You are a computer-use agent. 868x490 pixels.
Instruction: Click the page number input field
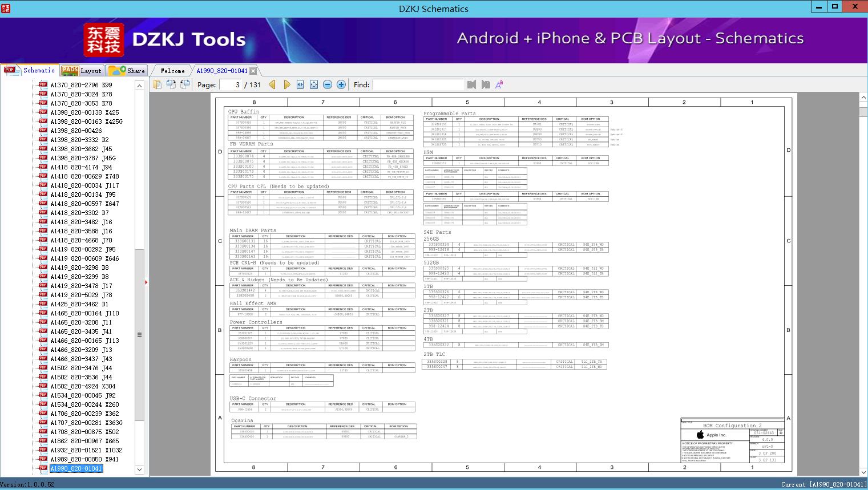[x=230, y=84]
